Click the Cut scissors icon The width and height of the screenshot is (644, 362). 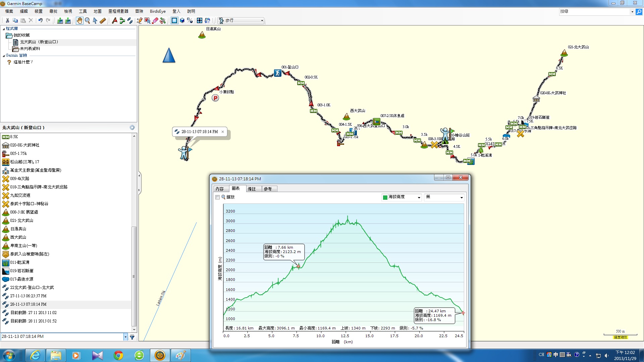[x=7, y=20]
